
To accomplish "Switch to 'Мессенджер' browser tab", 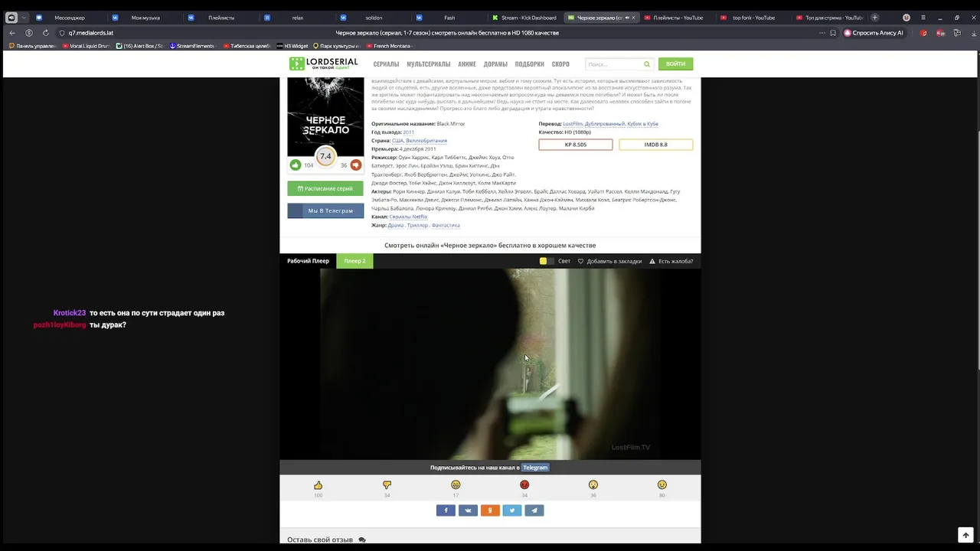I will 69,18.
